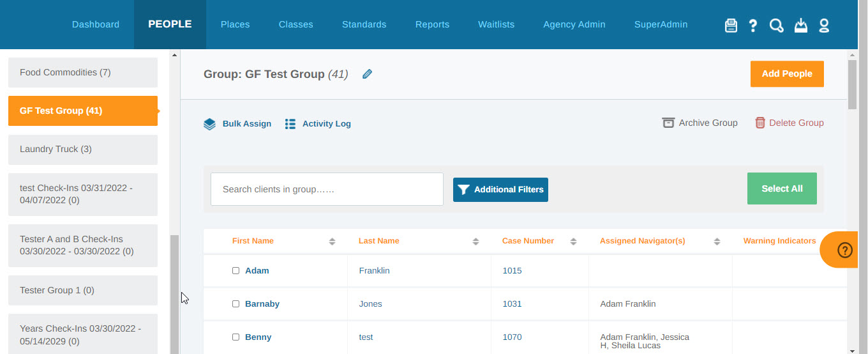Click the Franklin last name cell
This screenshot has width=868, height=354.
point(374,271)
